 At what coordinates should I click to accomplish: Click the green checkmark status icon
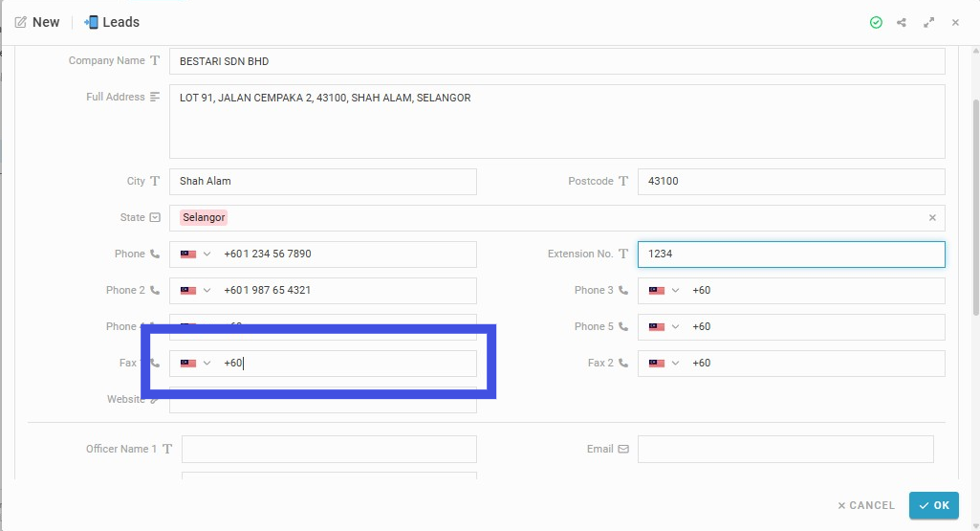(x=876, y=23)
